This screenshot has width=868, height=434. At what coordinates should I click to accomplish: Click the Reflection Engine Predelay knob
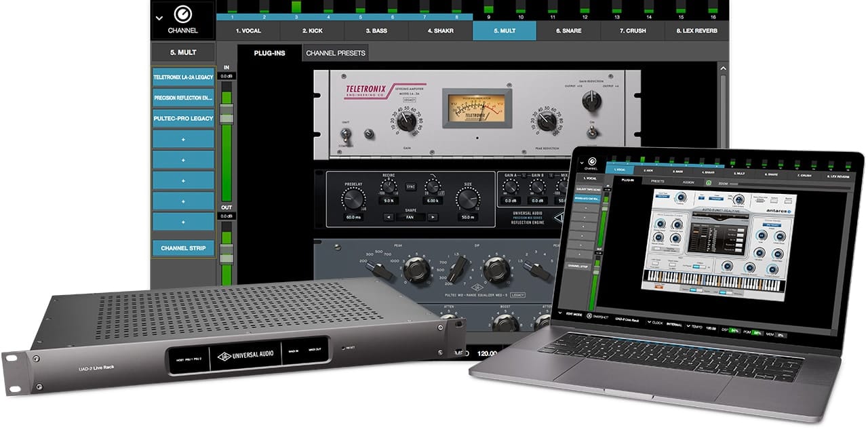point(353,198)
